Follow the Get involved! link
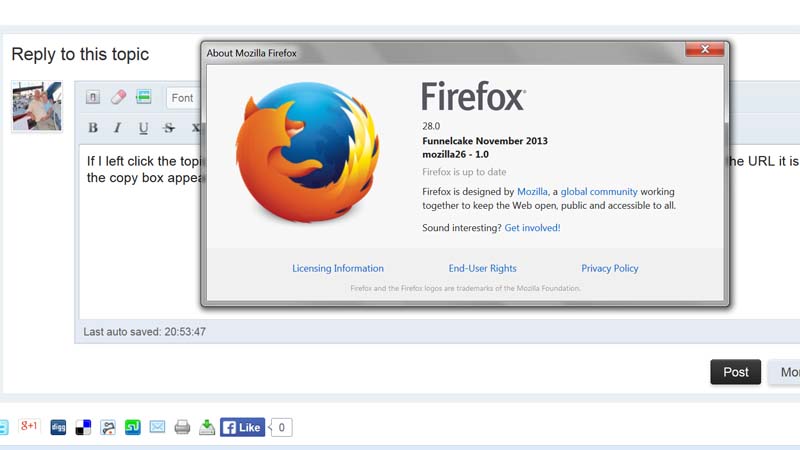The height and width of the screenshot is (450, 800). 532,228
